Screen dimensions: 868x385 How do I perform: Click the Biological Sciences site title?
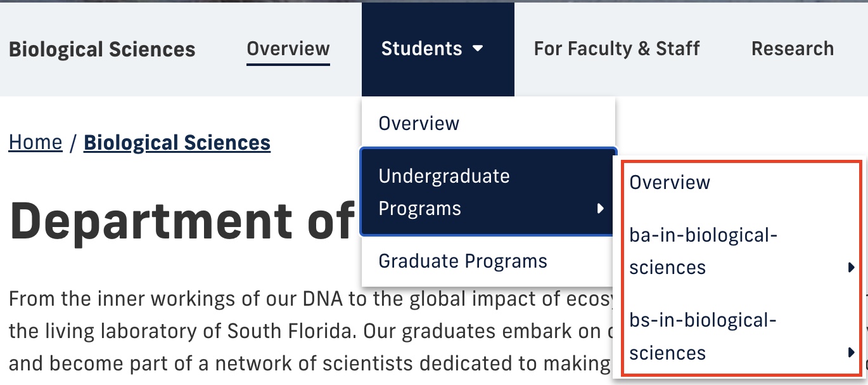pyautogui.click(x=102, y=49)
